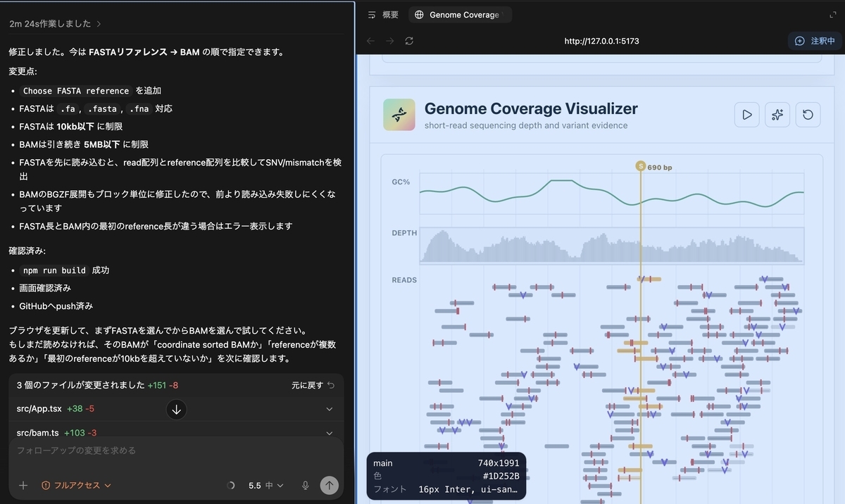Switch to the Genome Coverage preview tab
This screenshot has height=504, width=845.
click(459, 15)
